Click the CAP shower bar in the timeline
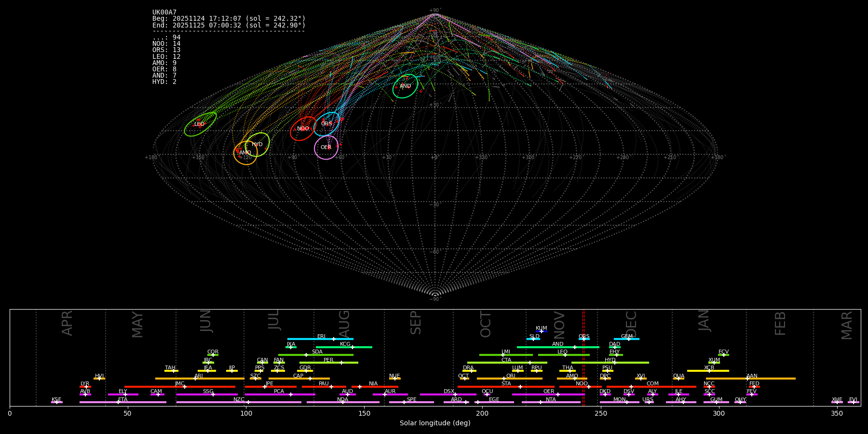This screenshot has height=434, width=868. click(x=299, y=379)
